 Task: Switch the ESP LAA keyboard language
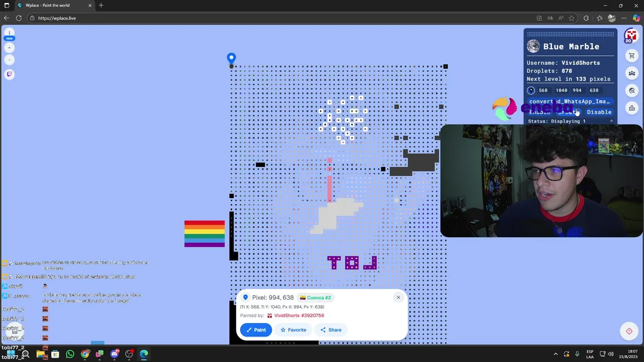tap(590, 354)
